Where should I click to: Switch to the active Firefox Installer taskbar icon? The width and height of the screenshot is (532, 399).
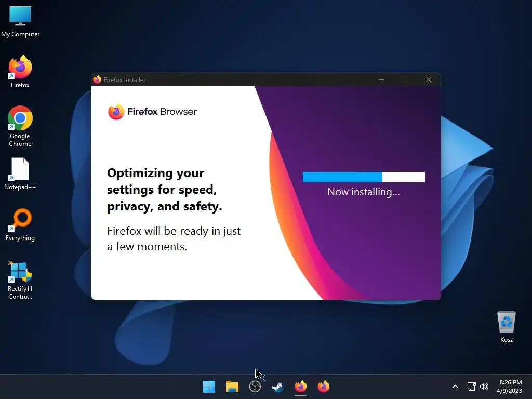tap(301, 387)
